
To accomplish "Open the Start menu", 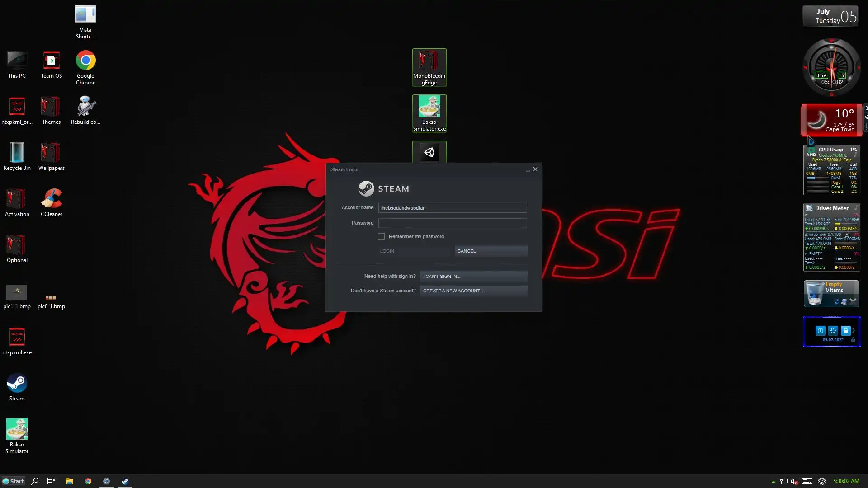I will pyautogui.click(x=13, y=481).
